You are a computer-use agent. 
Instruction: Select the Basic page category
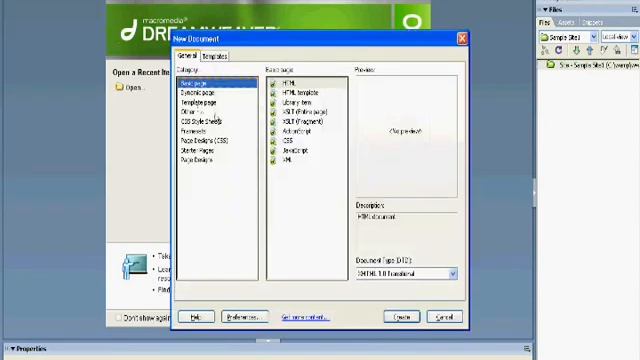[x=217, y=83]
